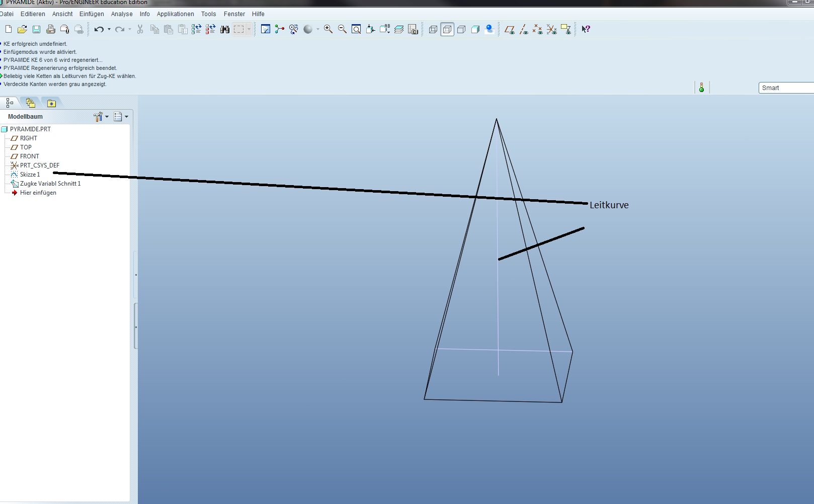Click the Repaint screen icon
The width and height of the screenshot is (814, 504).
266,29
